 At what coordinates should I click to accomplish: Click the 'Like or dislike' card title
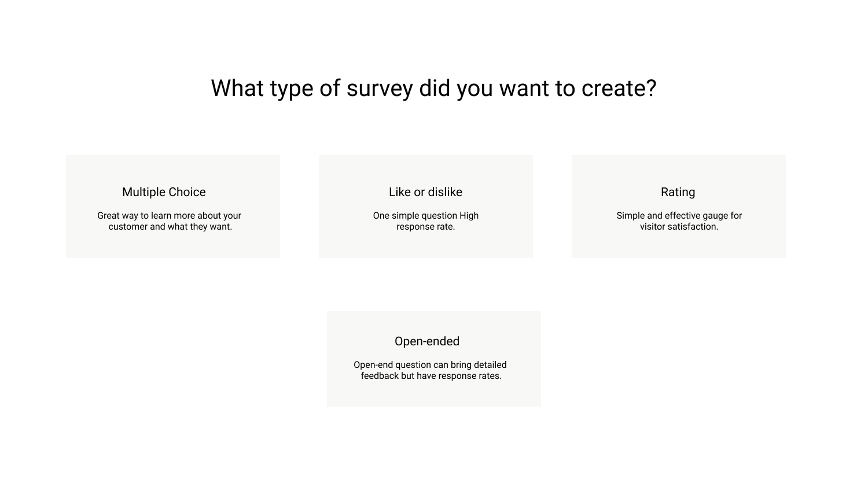[425, 192]
